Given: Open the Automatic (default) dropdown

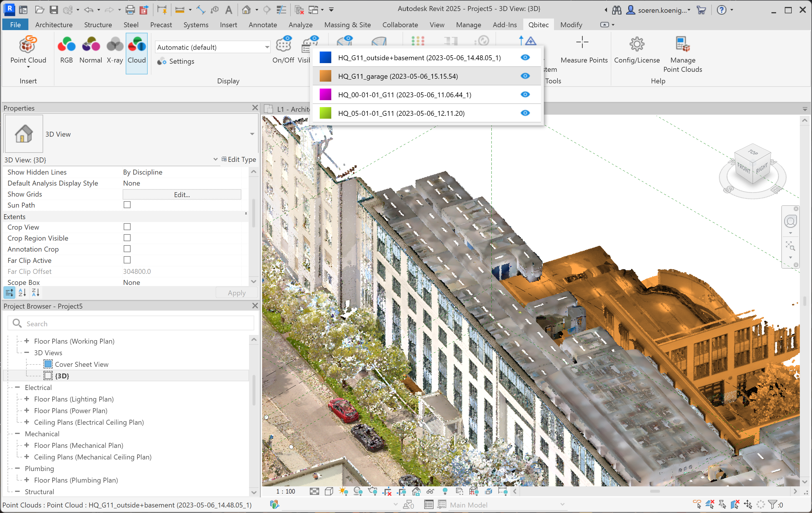Looking at the screenshot, I should pos(266,47).
